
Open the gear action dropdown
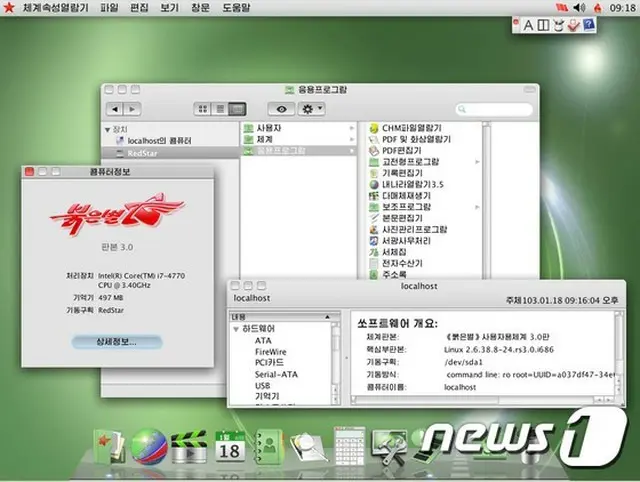pyautogui.click(x=311, y=109)
